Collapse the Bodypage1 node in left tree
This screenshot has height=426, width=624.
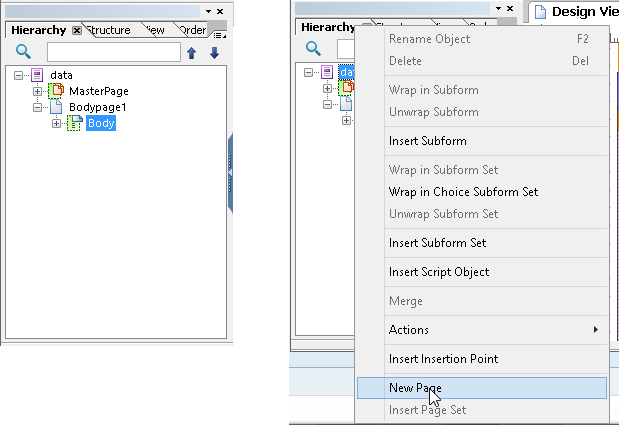click(x=37, y=107)
